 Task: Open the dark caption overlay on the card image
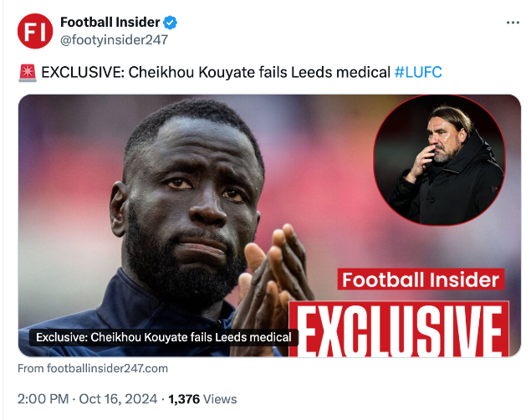(164, 337)
